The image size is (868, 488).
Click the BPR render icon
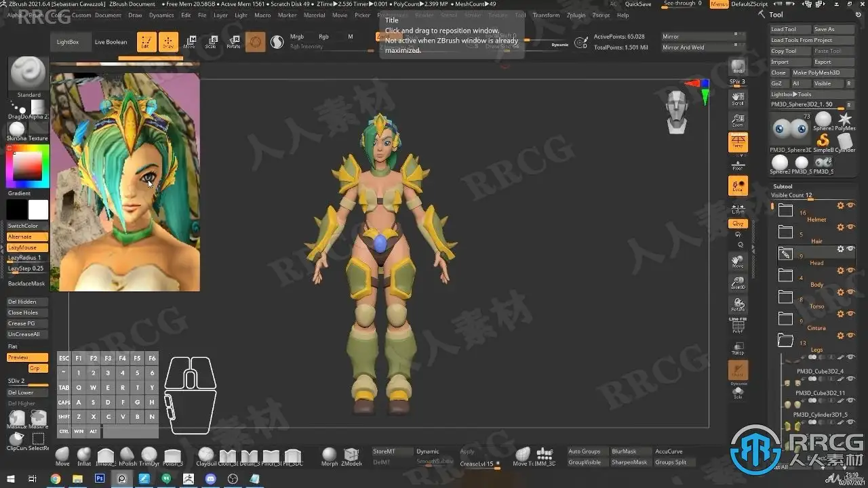click(738, 67)
